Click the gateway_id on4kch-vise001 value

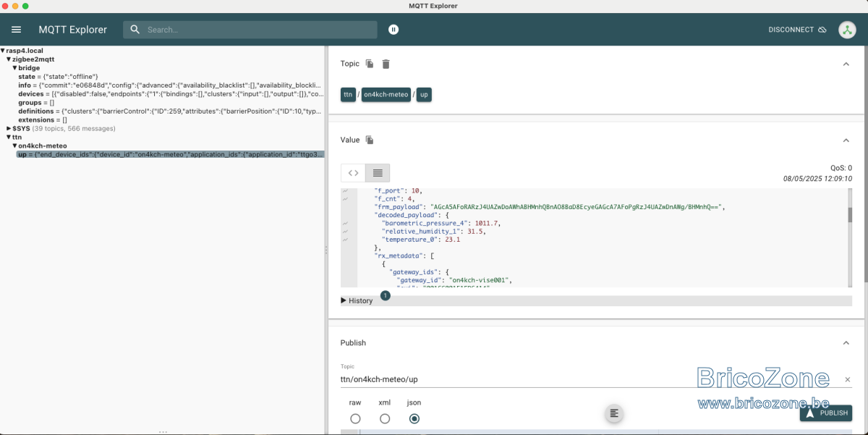(x=480, y=280)
